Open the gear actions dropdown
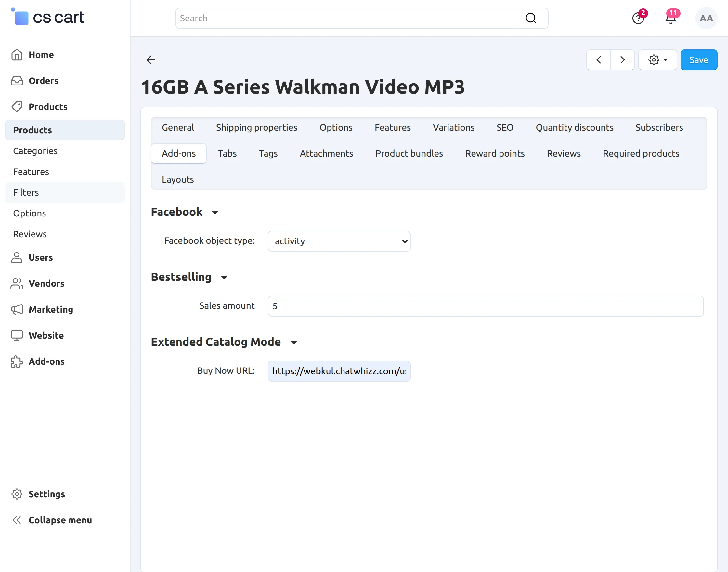 (657, 59)
